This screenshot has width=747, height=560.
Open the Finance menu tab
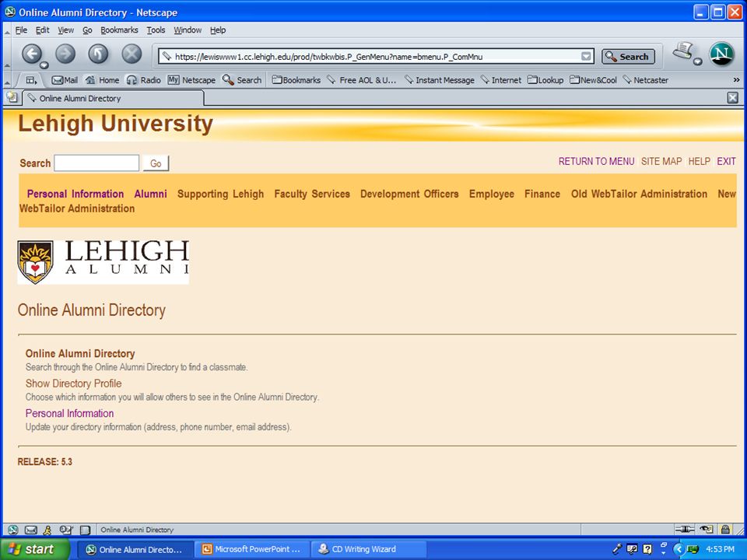tap(542, 194)
